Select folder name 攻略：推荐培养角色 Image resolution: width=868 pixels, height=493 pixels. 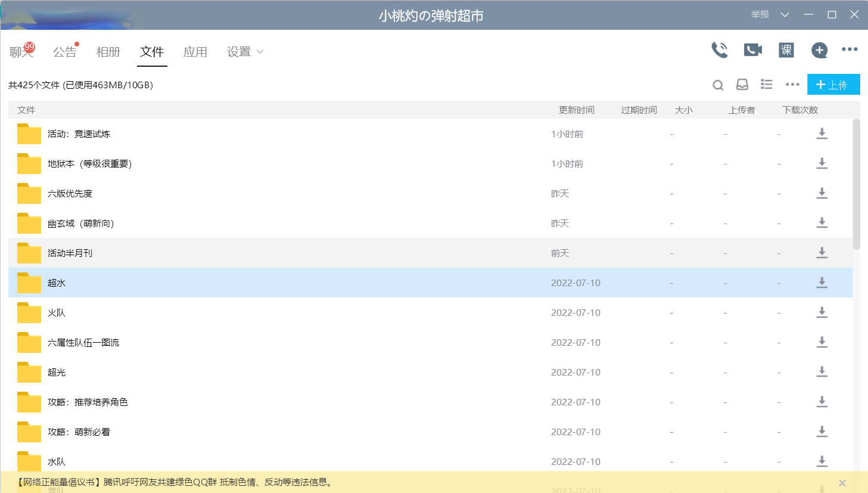pyautogui.click(x=88, y=402)
